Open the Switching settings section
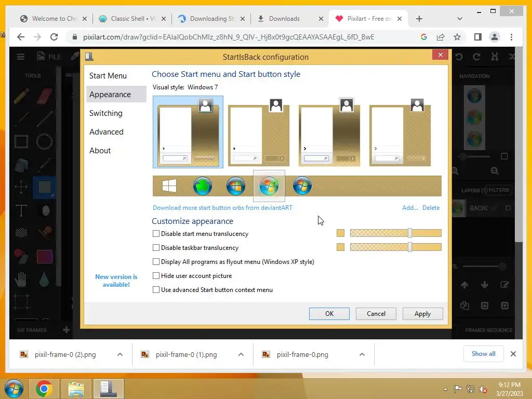 coord(116,113)
